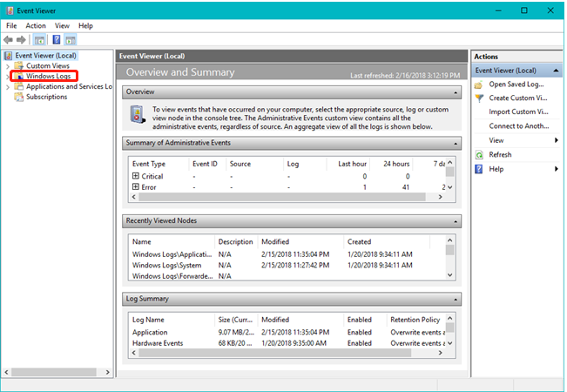This screenshot has width=567, height=392.
Task: Click the Refresh icon in Actions pane
Action: 478,154
